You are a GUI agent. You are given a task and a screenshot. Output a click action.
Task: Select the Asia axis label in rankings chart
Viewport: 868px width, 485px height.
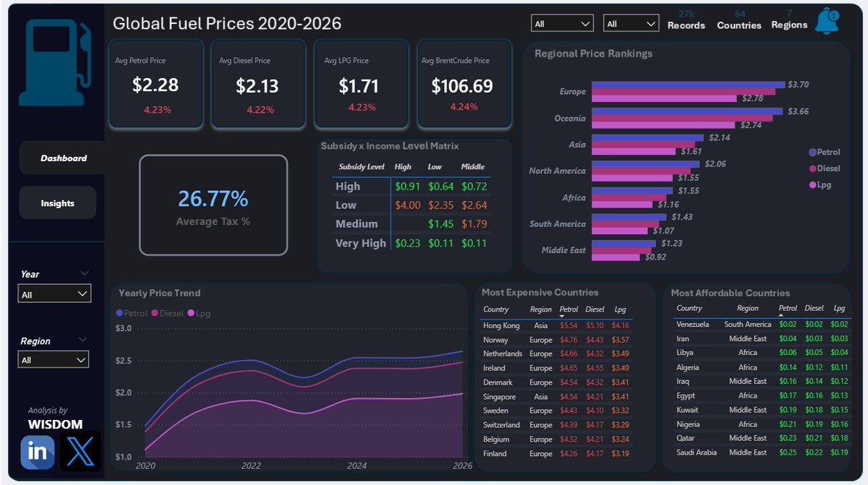coord(576,145)
